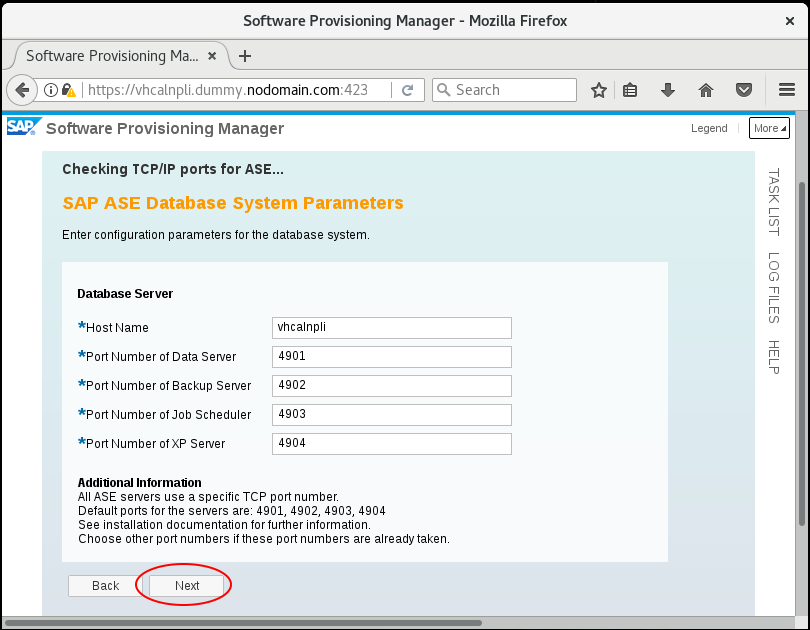Click the 'Additional Information' heading
Image resolution: width=810 pixels, height=630 pixels.
[x=139, y=482]
